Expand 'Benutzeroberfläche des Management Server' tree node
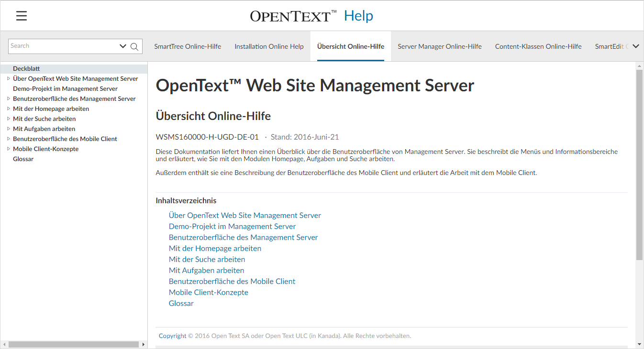 click(x=8, y=98)
